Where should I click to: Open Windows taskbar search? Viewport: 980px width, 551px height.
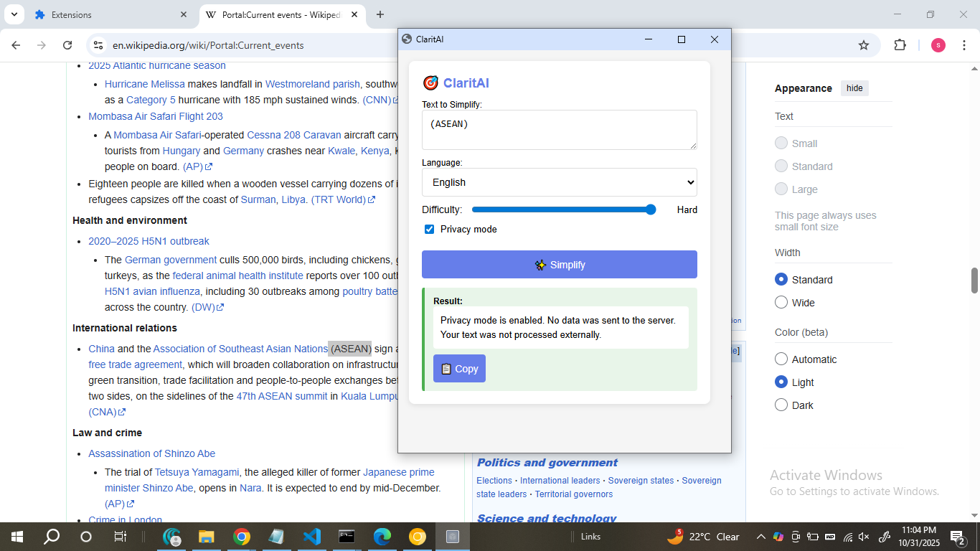52,537
